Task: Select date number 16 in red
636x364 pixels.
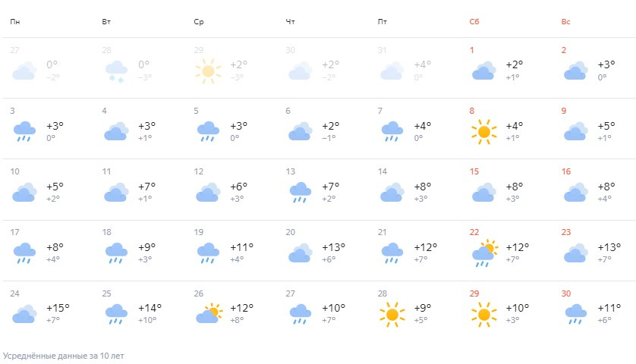Action: (566, 171)
